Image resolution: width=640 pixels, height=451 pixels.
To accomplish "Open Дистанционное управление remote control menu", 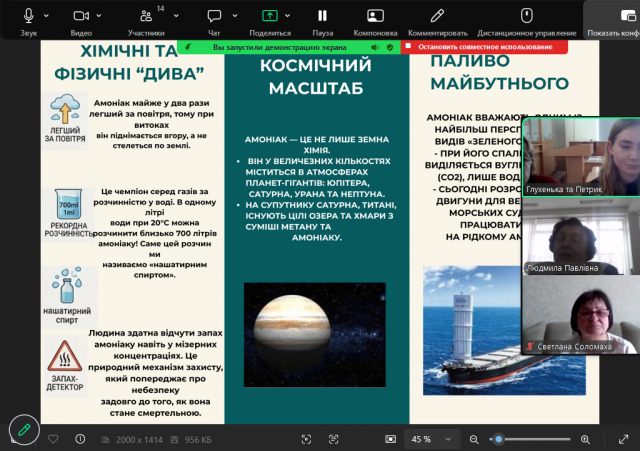I will pyautogui.click(x=527, y=16).
